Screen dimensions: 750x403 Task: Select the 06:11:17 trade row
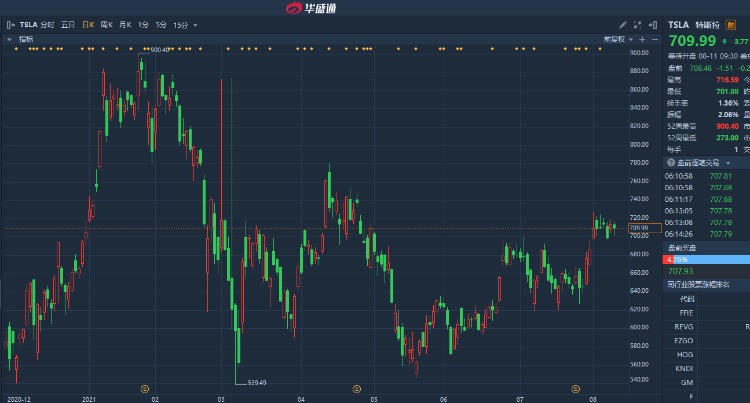(x=707, y=199)
